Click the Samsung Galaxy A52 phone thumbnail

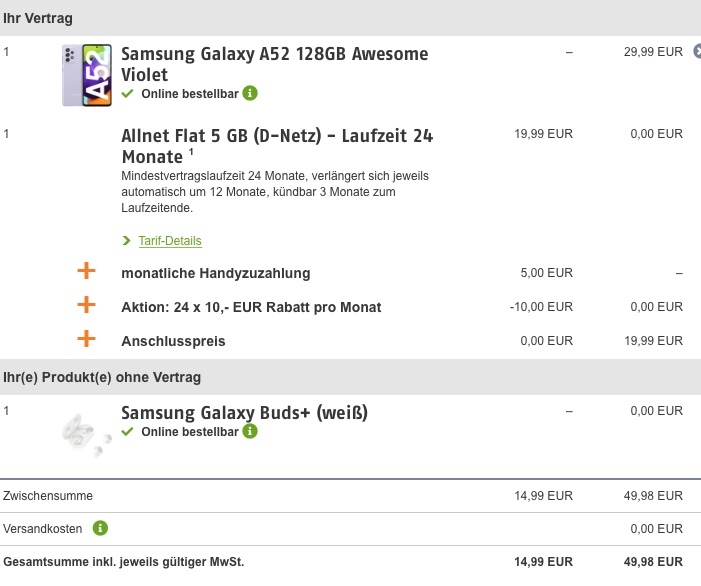pos(87,75)
